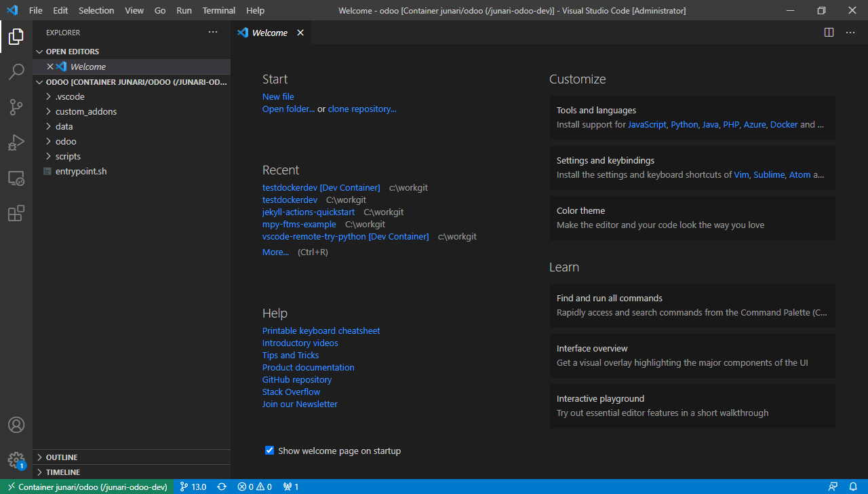Open the Stack Overflow link
868x494 pixels.
[292, 392]
